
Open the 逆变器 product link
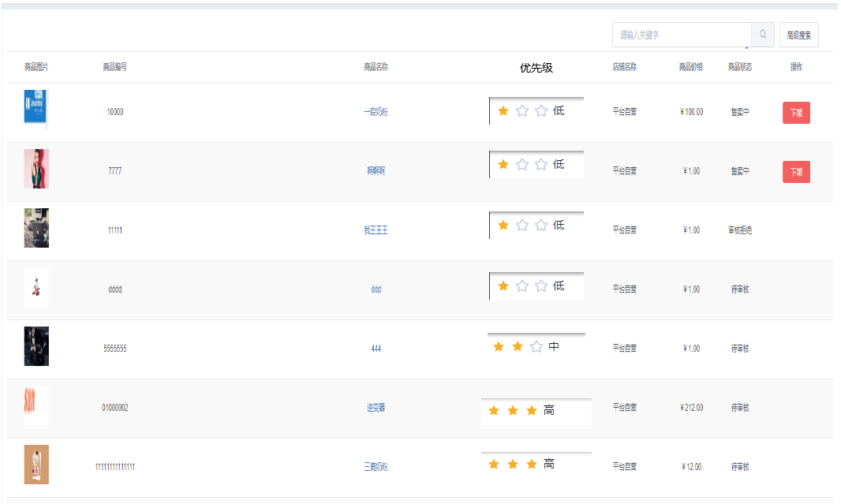click(x=376, y=408)
